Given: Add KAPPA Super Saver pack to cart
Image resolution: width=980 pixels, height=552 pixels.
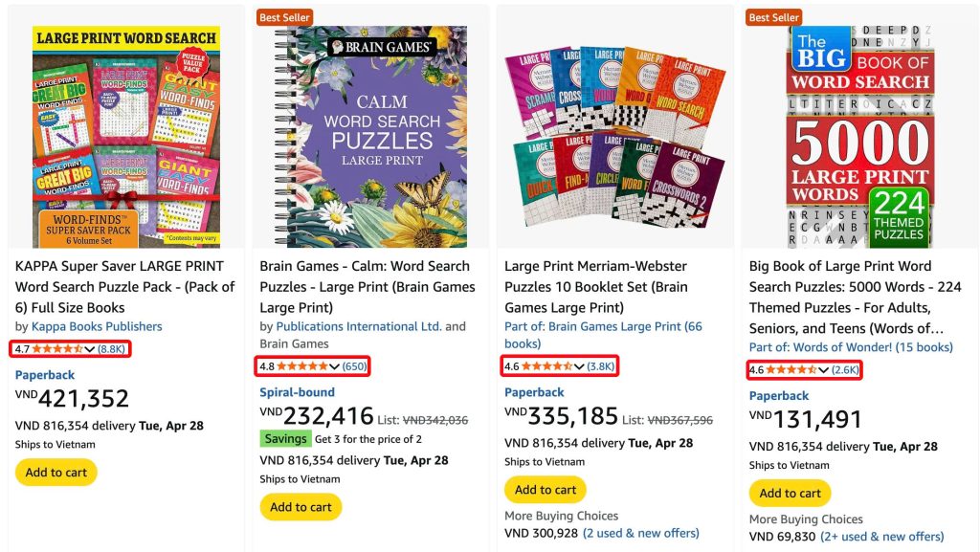Looking at the screenshot, I should coord(56,473).
